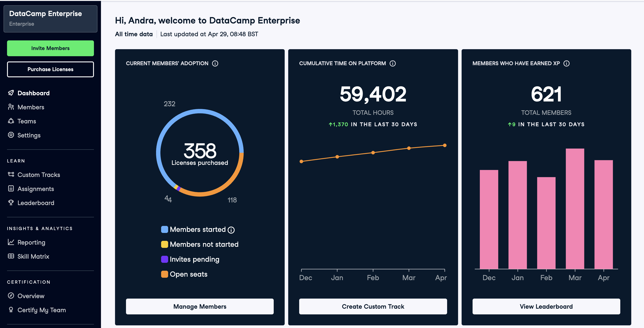This screenshot has width=644, height=328.
Task: Click the Skill Matrix grid icon
Action: [x=11, y=256]
